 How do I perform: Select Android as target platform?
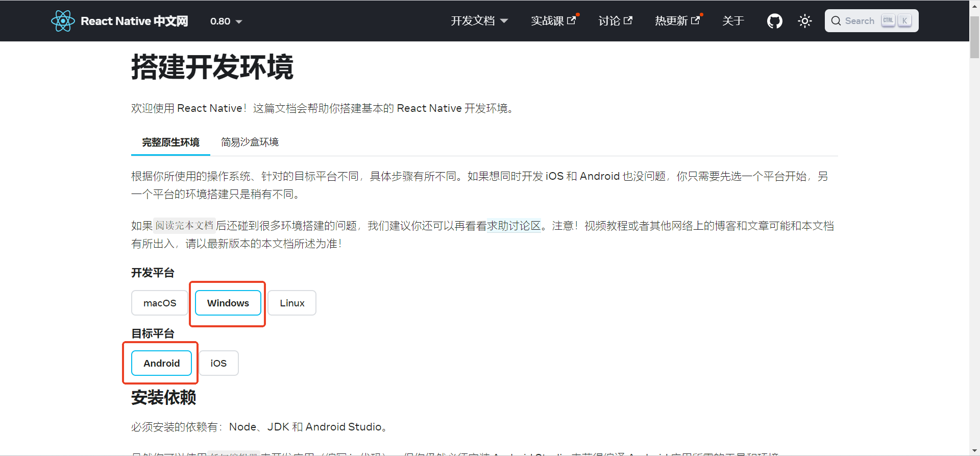[161, 363]
